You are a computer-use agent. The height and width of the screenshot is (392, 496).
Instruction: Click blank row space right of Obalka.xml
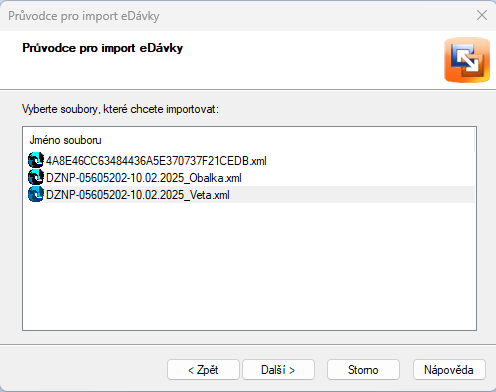pos(358,178)
